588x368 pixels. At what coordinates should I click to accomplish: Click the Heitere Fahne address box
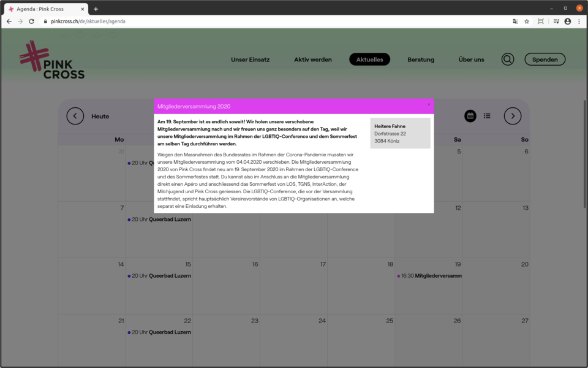click(400, 133)
